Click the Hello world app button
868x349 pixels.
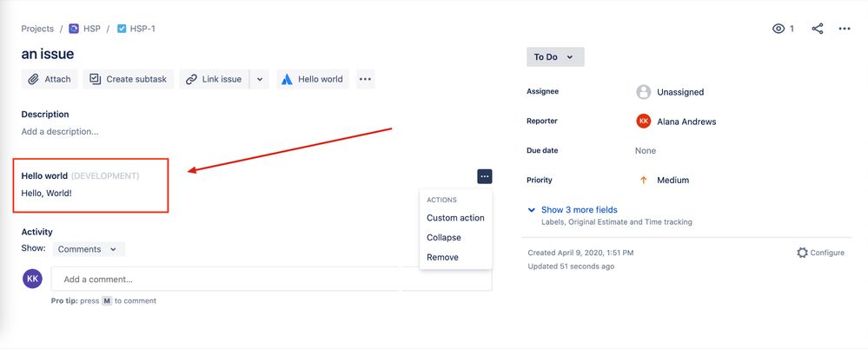pos(313,79)
